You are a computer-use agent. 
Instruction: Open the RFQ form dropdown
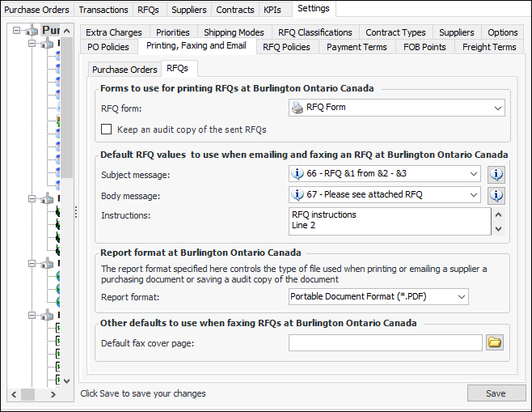497,108
